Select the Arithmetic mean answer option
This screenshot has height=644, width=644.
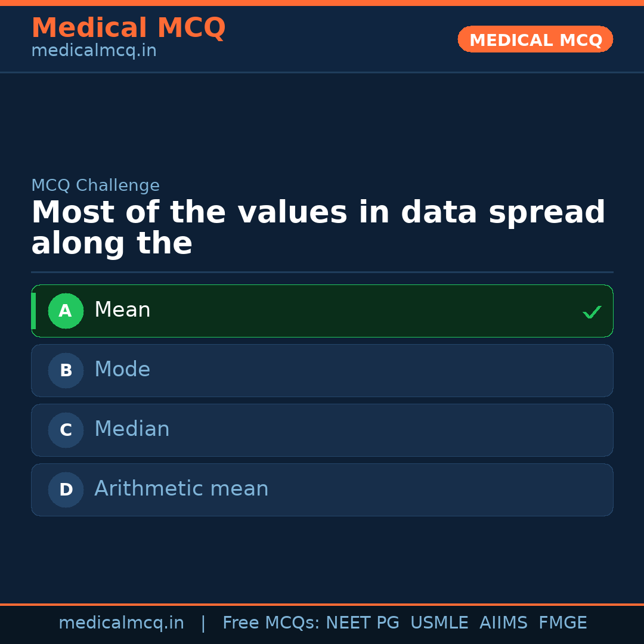click(322, 490)
